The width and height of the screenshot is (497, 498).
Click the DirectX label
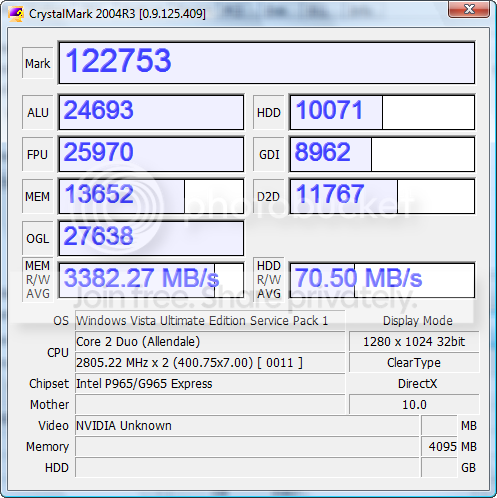417,384
